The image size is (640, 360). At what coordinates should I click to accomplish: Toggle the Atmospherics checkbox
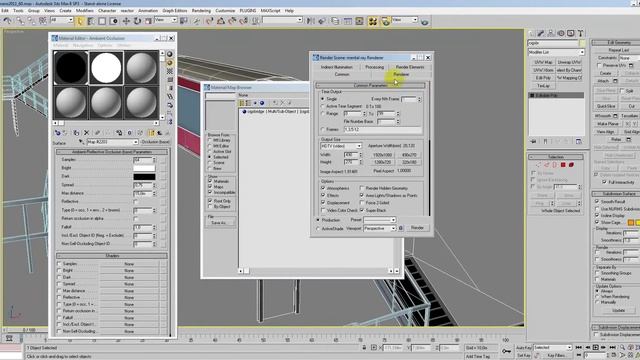pyautogui.click(x=323, y=188)
